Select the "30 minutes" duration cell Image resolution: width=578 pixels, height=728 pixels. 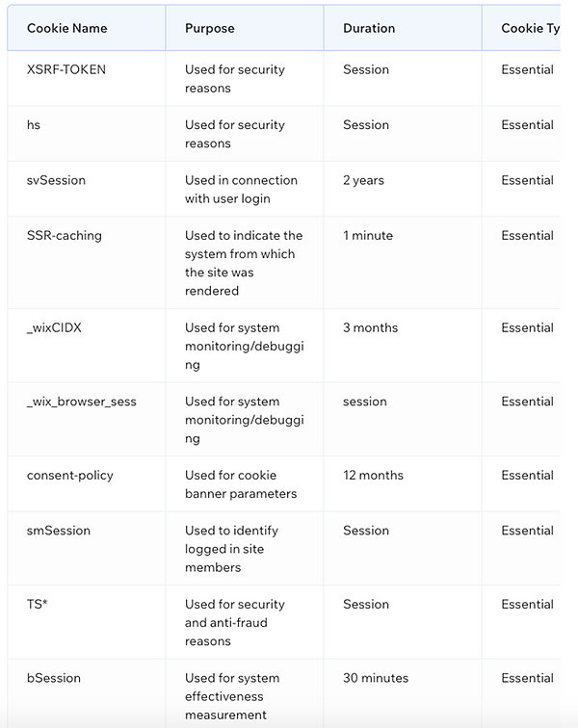[376, 678]
